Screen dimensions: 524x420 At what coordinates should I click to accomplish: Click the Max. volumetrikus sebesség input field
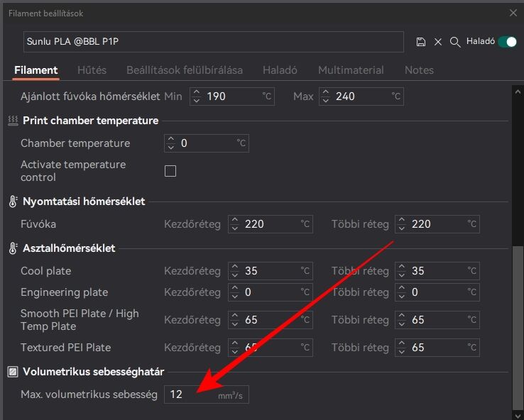point(207,394)
